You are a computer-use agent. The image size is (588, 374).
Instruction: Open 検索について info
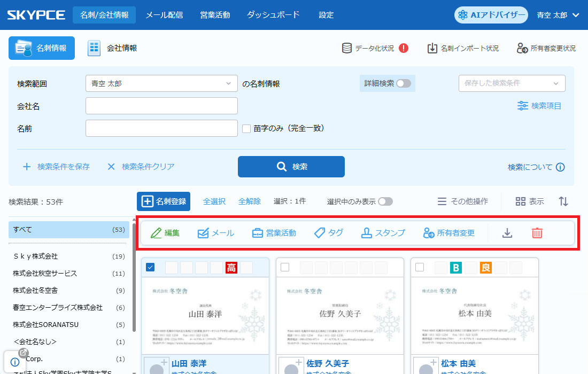tap(536, 167)
